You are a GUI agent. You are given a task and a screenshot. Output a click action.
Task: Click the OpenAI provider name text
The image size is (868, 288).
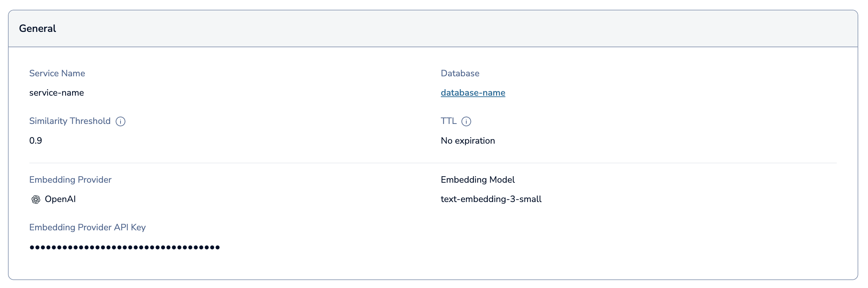pos(60,199)
